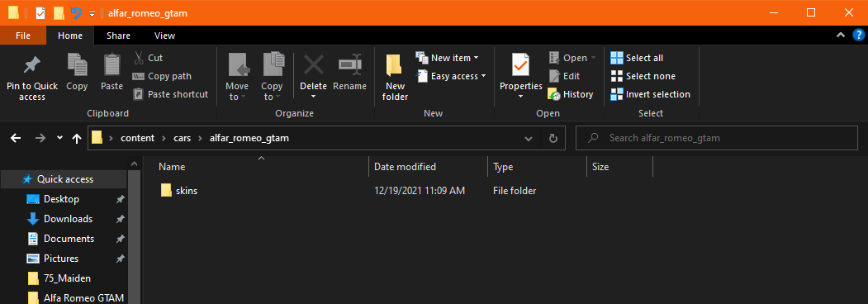Click Paste shortcut command
The image size is (868, 304).
pyautogui.click(x=170, y=94)
